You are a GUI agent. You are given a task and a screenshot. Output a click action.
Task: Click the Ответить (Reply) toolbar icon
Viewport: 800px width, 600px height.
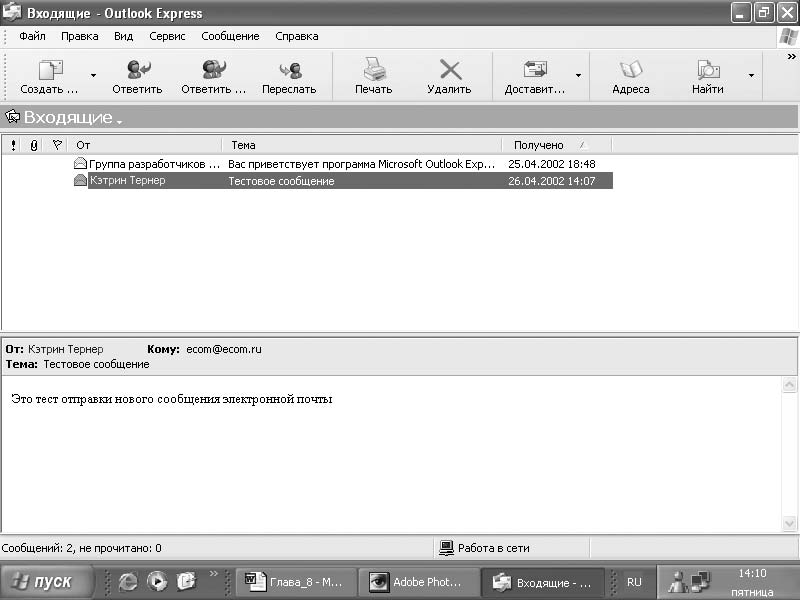tap(137, 71)
